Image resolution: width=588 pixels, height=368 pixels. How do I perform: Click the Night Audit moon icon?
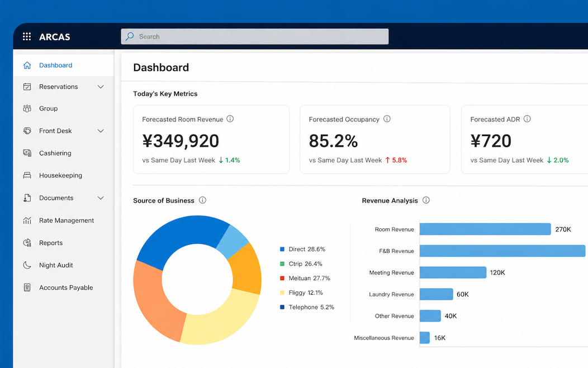coord(27,265)
